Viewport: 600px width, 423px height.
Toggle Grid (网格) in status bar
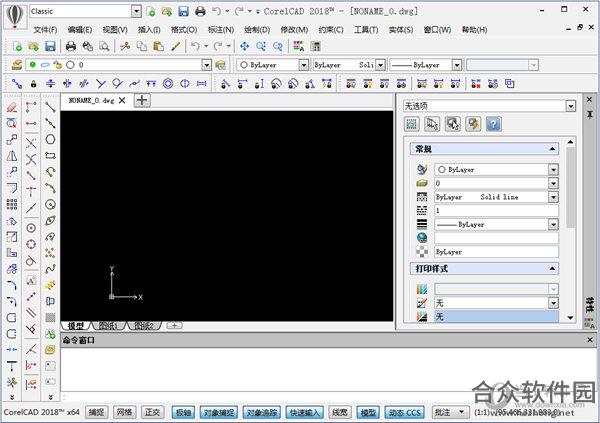(x=124, y=412)
